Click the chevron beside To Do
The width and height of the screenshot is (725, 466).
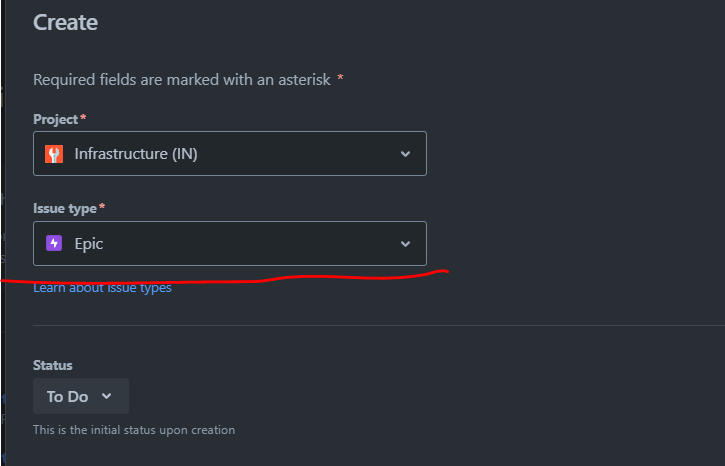point(106,396)
